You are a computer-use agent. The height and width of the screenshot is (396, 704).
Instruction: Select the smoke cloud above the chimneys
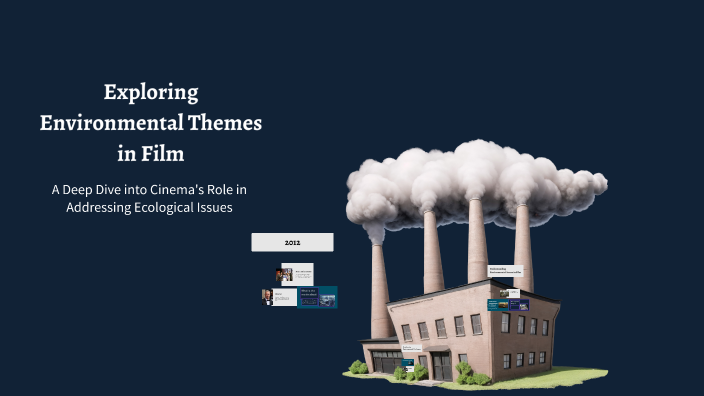click(x=476, y=186)
